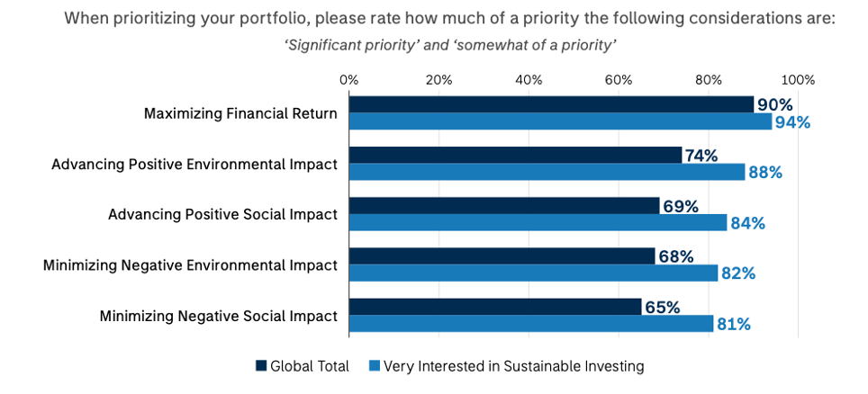Image resolution: width=868 pixels, height=394 pixels.
Task: Click the 68% Global Total bar
Action: [x=501, y=255]
